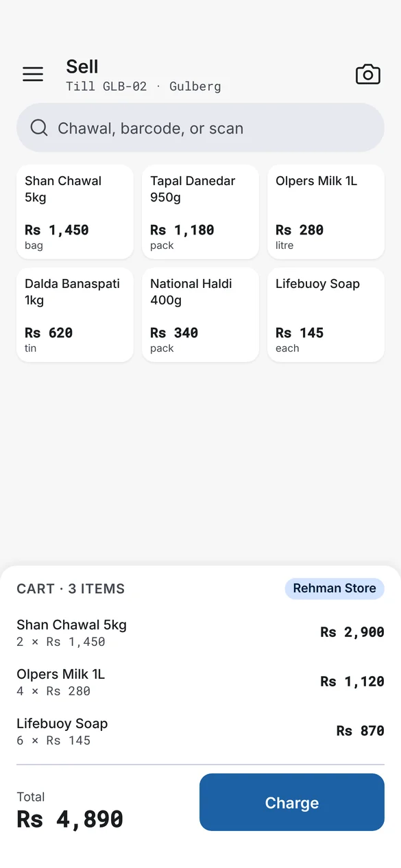Add Dalda Banaspati 1kg tin
Screen dimensions: 401x868
point(75,315)
